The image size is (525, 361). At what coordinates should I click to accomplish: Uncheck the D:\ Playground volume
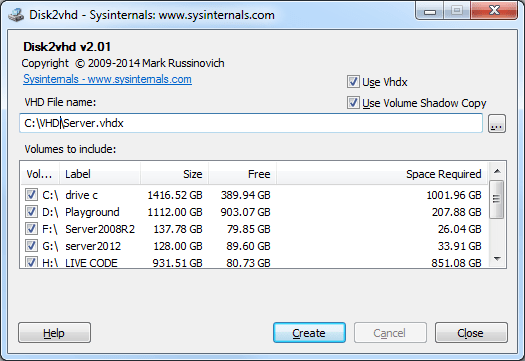click(x=31, y=212)
